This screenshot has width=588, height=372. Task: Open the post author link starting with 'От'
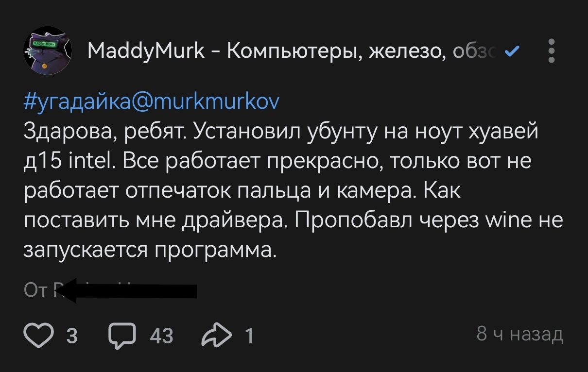36,290
